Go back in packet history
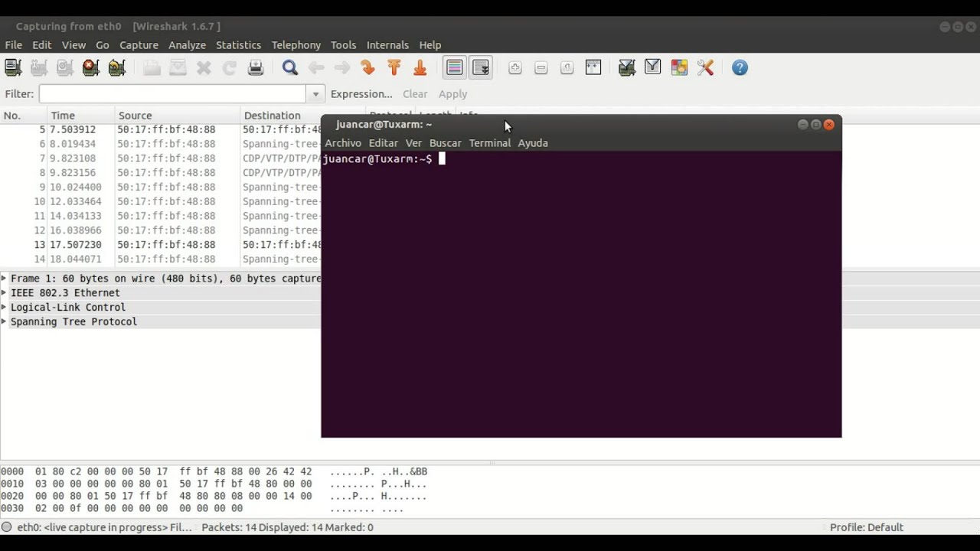Image resolution: width=980 pixels, height=551 pixels. (316, 68)
